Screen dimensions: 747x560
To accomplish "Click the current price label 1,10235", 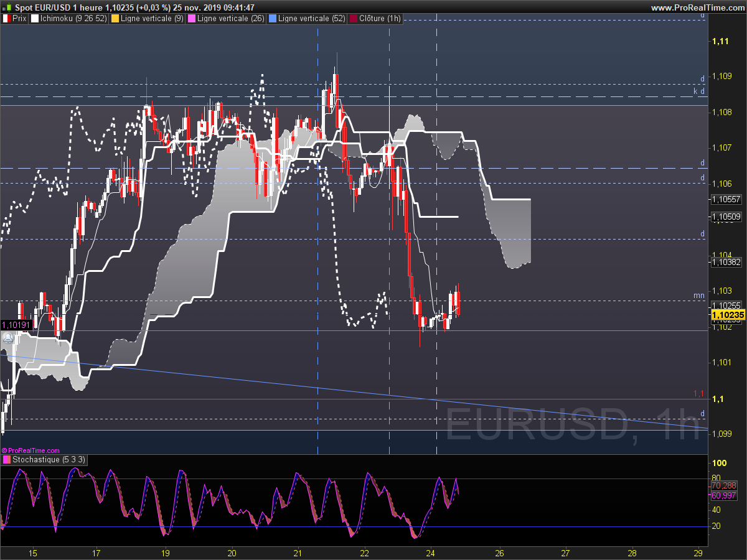I will click(728, 315).
